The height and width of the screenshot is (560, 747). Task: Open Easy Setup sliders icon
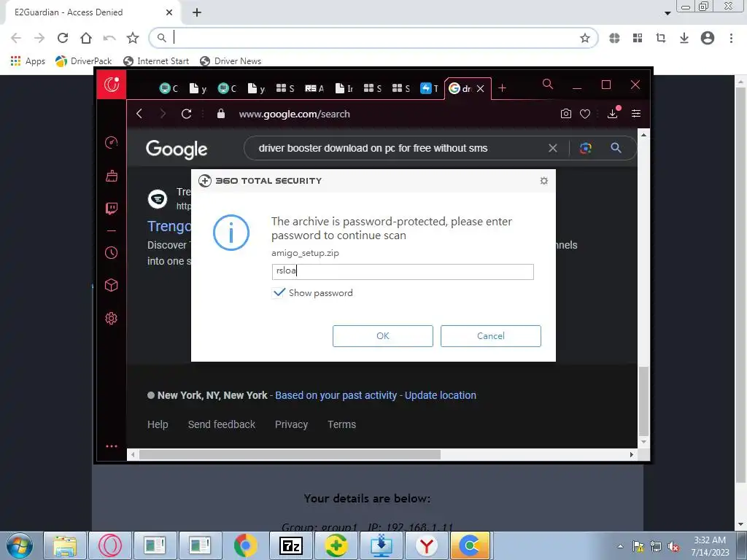point(636,113)
